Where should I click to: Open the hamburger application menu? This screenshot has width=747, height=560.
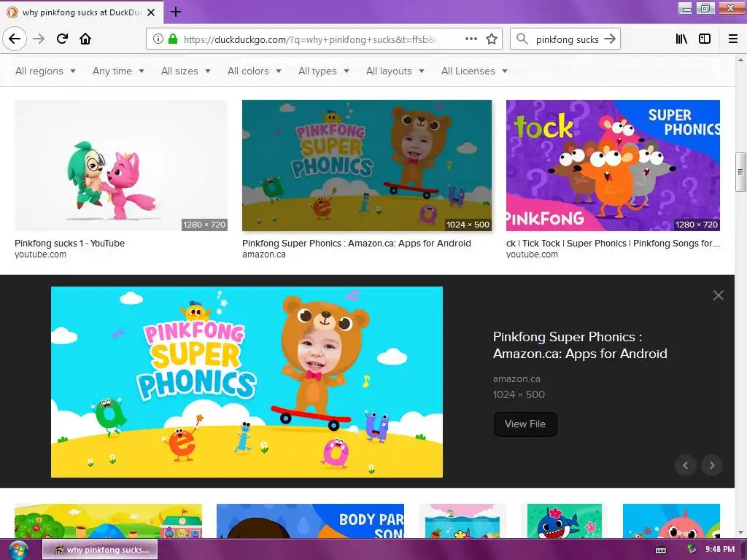pos(733,39)
